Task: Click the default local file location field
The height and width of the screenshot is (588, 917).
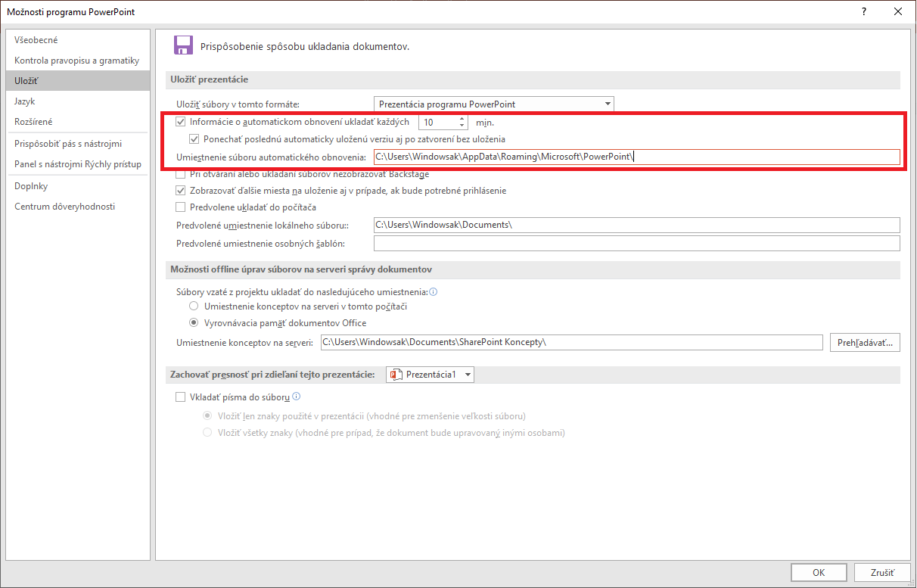Action: click(636, 225)
